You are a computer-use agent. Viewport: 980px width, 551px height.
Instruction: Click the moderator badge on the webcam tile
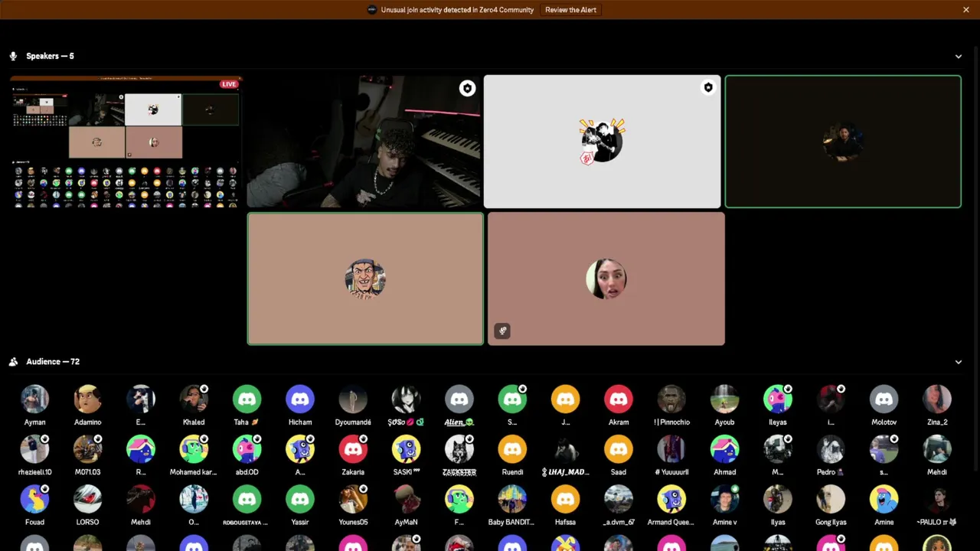(467, 88)
